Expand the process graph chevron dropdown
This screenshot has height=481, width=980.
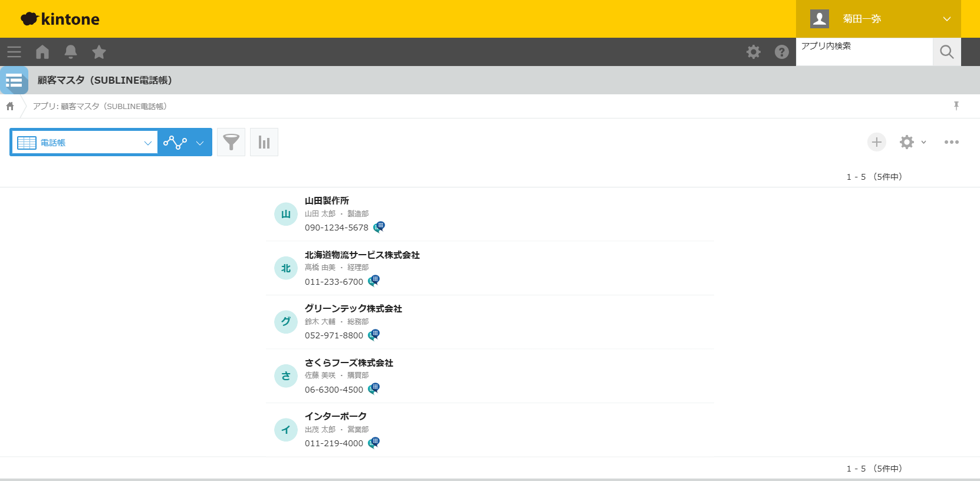coord(200,143)
